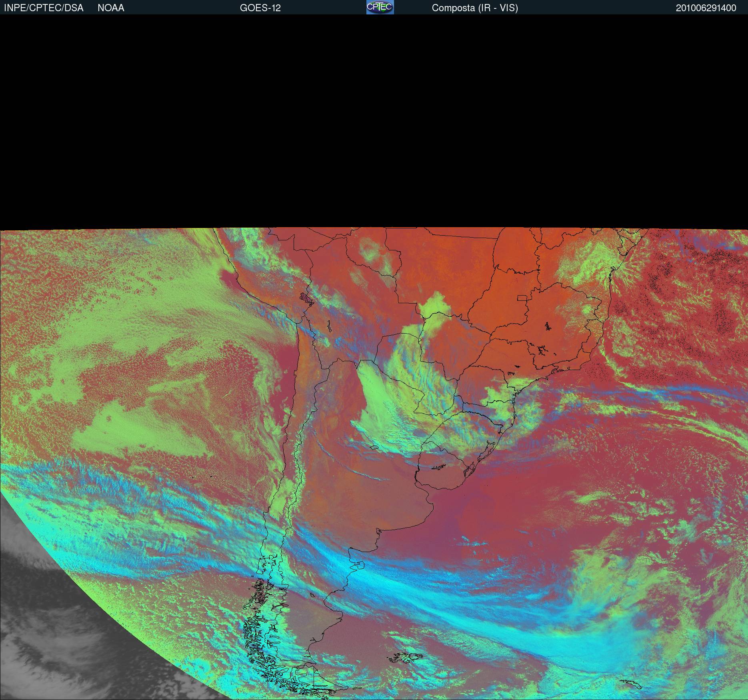The height and width of the screenshot is (700, 748).
Task: Select the GOES-12 satellite label
Action: [x=260, y=8]
